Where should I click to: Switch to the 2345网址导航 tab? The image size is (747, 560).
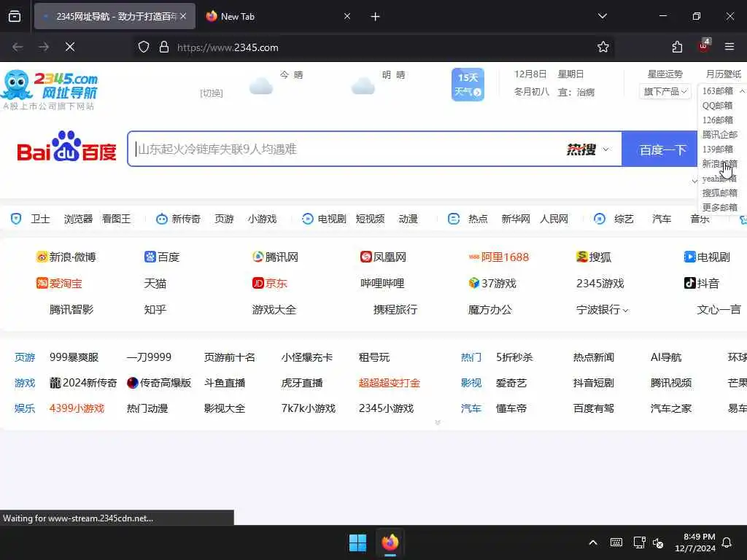pyautogui.click(x=115, y=16)
